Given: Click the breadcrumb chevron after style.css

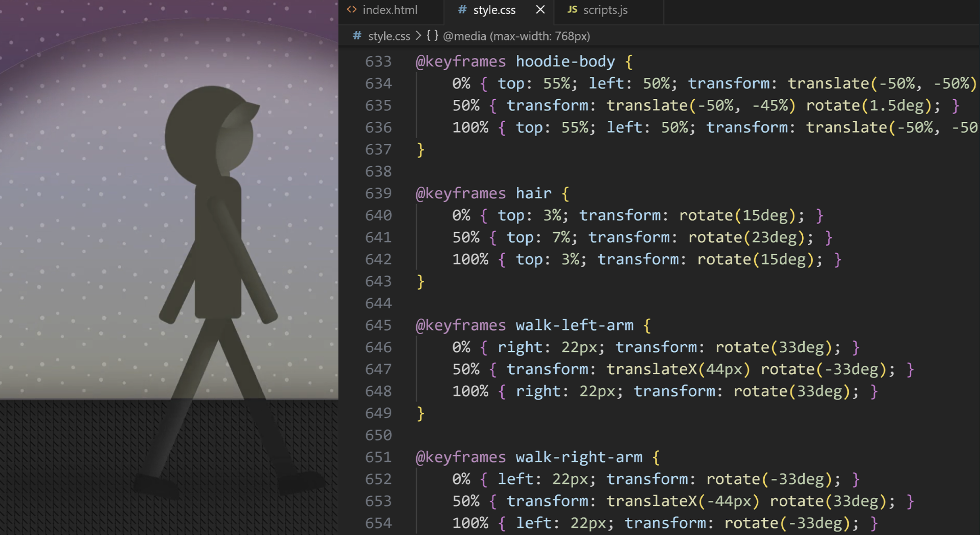Looking at the screenshot, I should pyautogui.click(x=419, y=36).
